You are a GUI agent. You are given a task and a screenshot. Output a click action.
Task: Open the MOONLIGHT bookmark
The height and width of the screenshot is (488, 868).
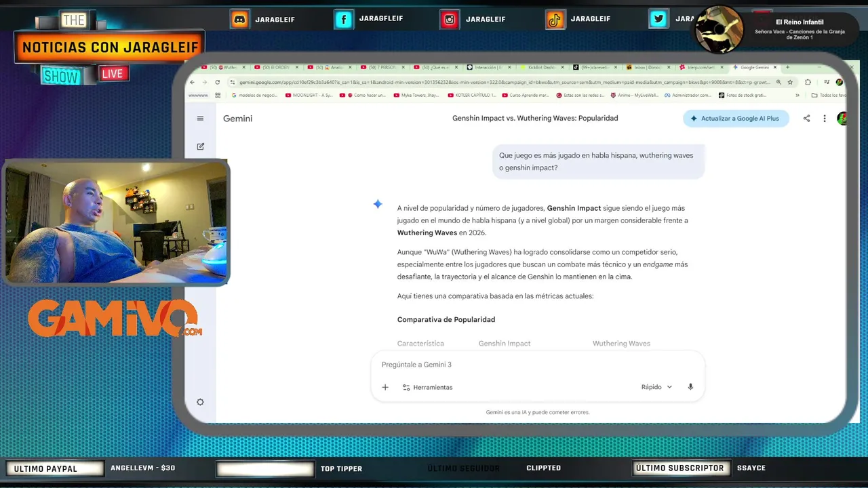click(x=309, y=95)
